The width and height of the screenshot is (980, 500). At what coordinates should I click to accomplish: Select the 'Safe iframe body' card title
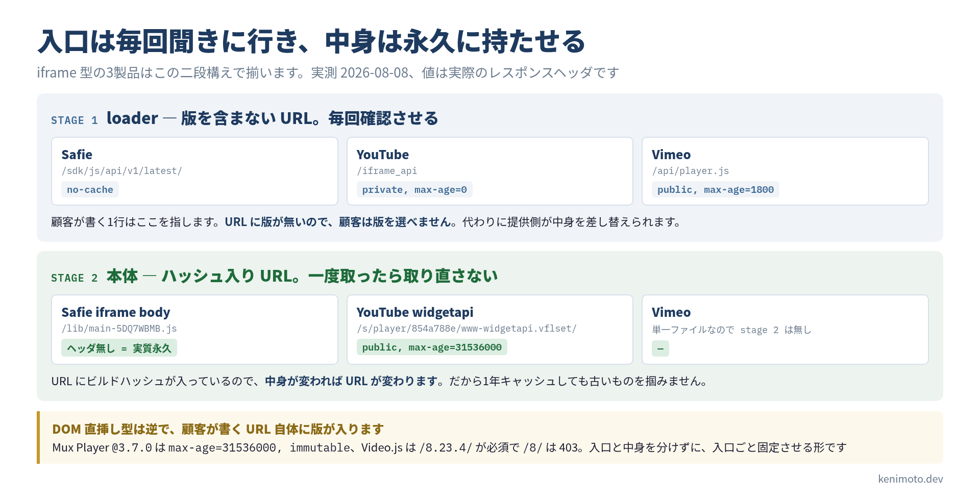(x=116, y=312)
